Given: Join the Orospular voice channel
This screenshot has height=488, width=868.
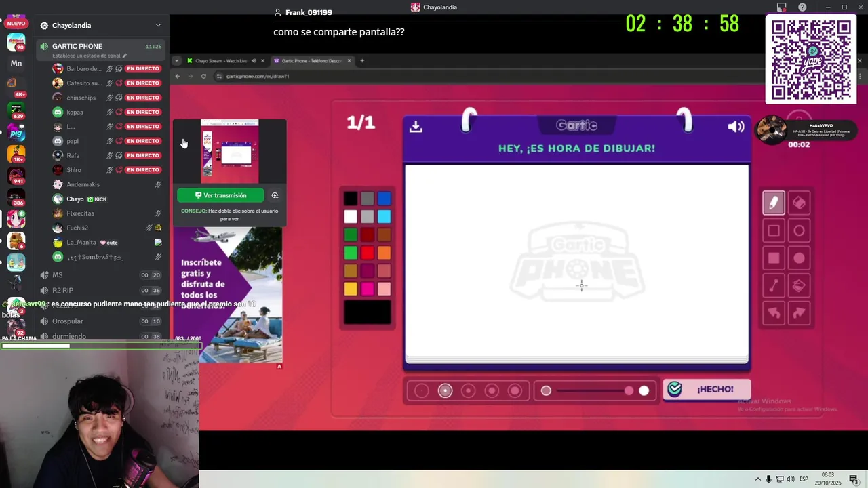Looking at the screenshot, I should [x=100, y=321].
